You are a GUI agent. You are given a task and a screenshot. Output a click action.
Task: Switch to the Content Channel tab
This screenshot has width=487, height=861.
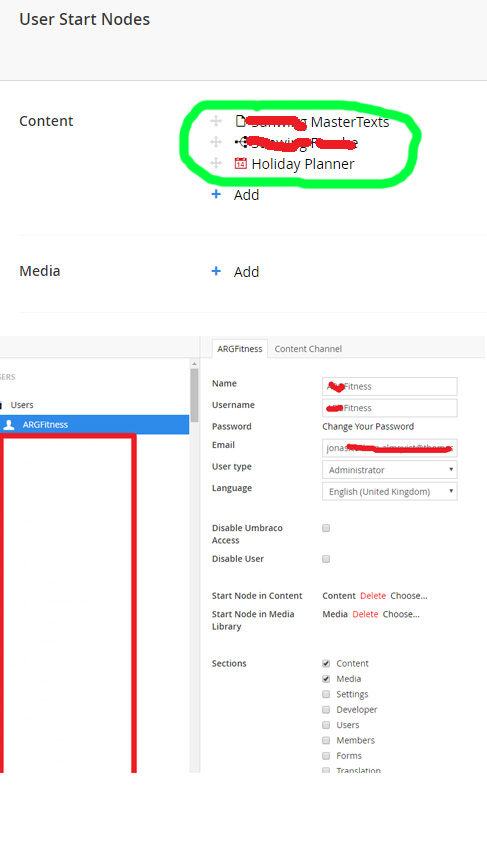coord(308,349)
